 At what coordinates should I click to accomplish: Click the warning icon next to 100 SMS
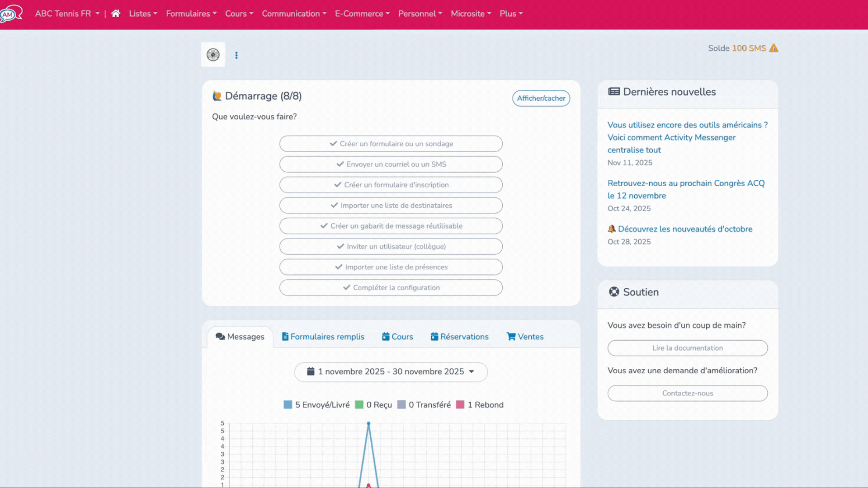774,48
